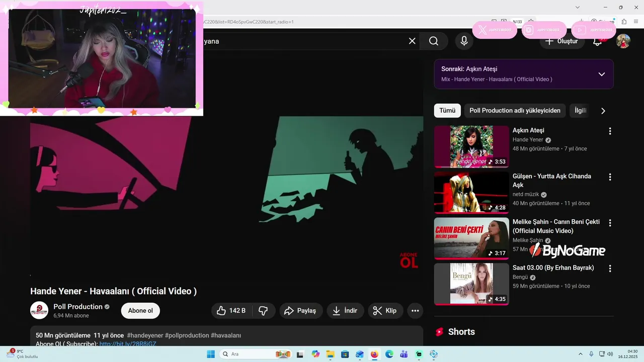Viewport: 644px width, 362px height.
Task: Open Melike Şahin Canın Beni Çekti thumbnail
Action: coord(471,238)
